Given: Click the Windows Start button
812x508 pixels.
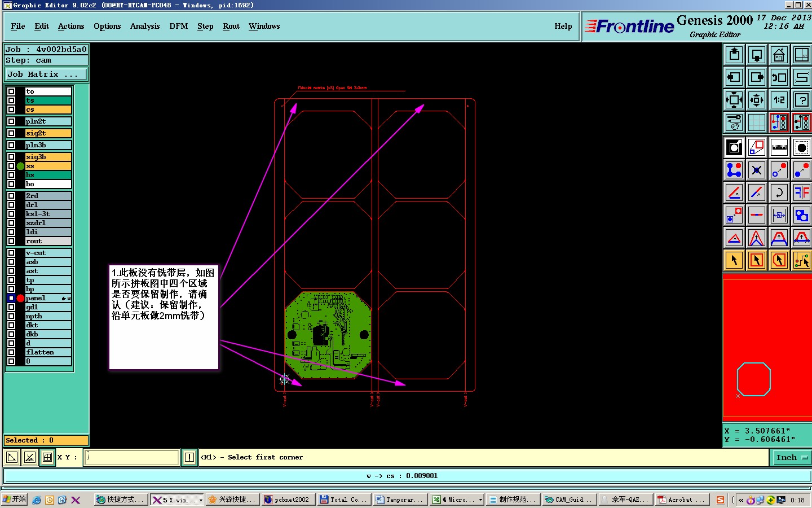Looking at the screenshot, I should (x=14, y=500).
